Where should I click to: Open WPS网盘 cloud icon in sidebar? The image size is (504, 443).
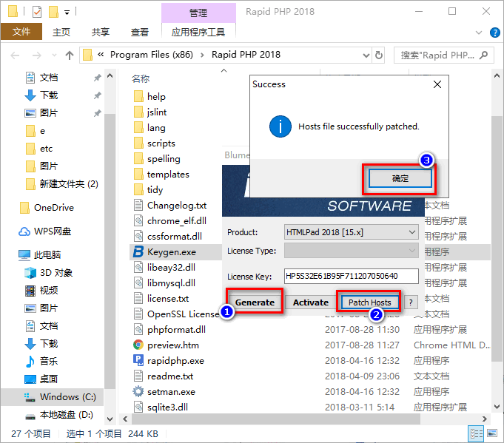coord(24,231)
